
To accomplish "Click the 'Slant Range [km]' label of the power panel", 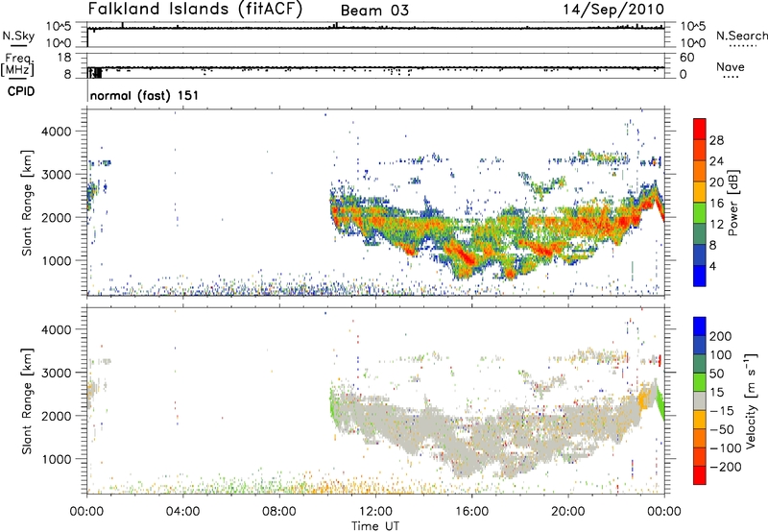I will pyautogui.click(x=27, y=203).
